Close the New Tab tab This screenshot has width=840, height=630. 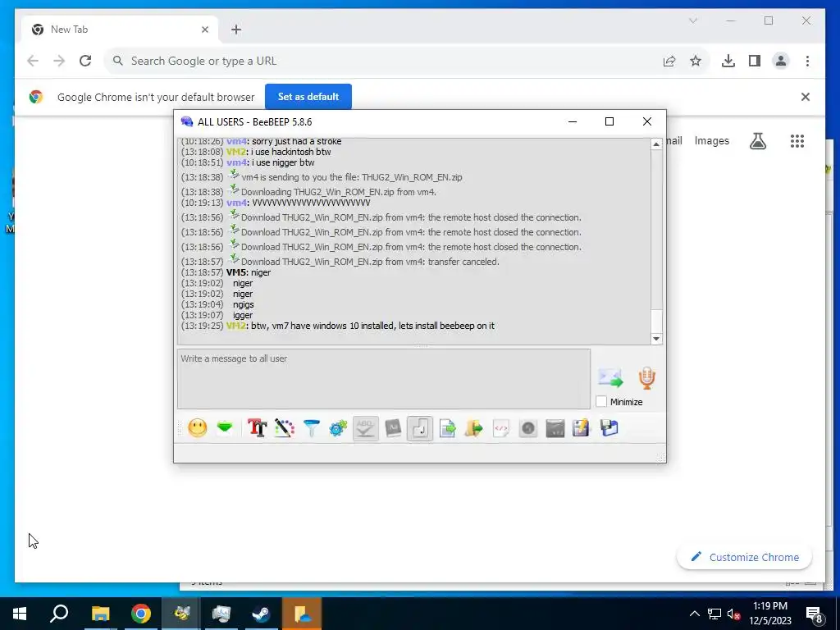[x=204, y=30]
